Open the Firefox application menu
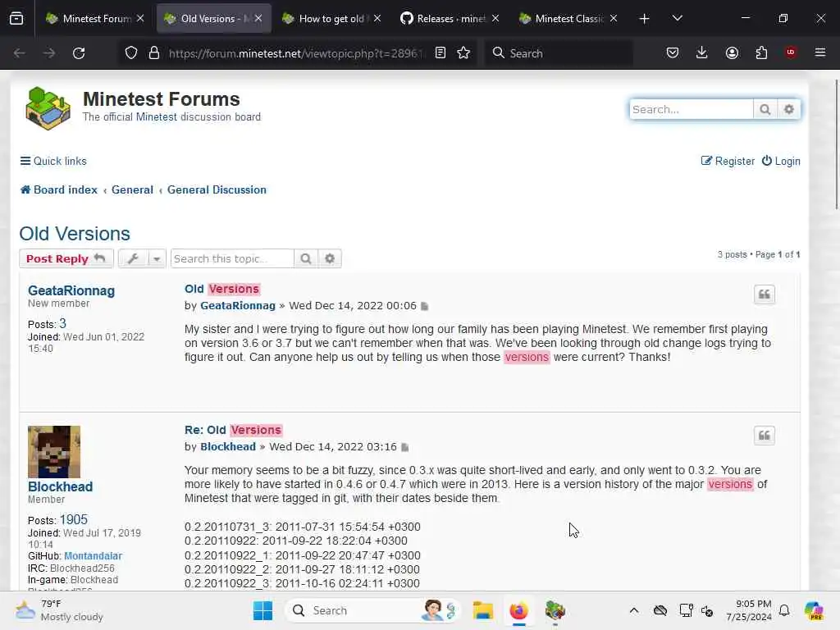Image resolution: width=840 pixels, height=630 pixels. coord(820,52)
